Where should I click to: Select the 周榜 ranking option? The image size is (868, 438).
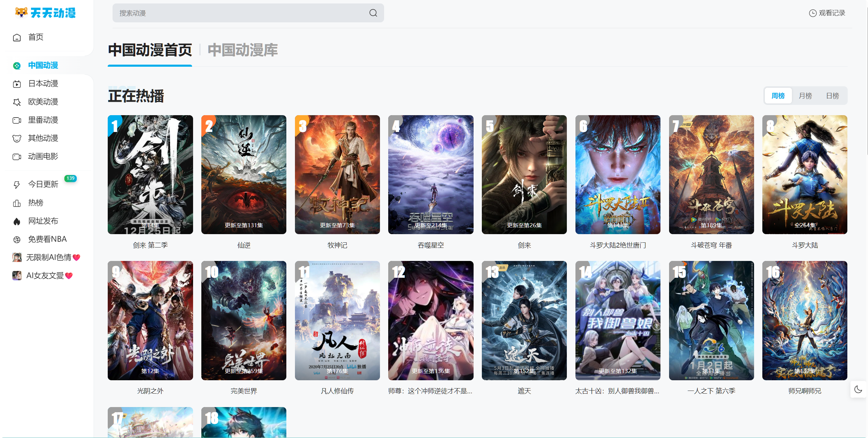(778, 96)
